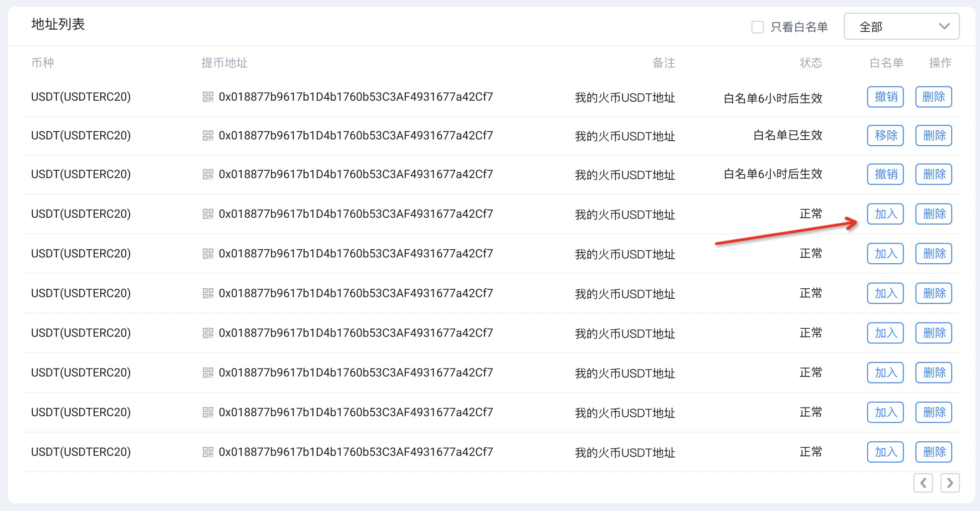Click the 白名单已生效 status text

(x=788, y=135)
